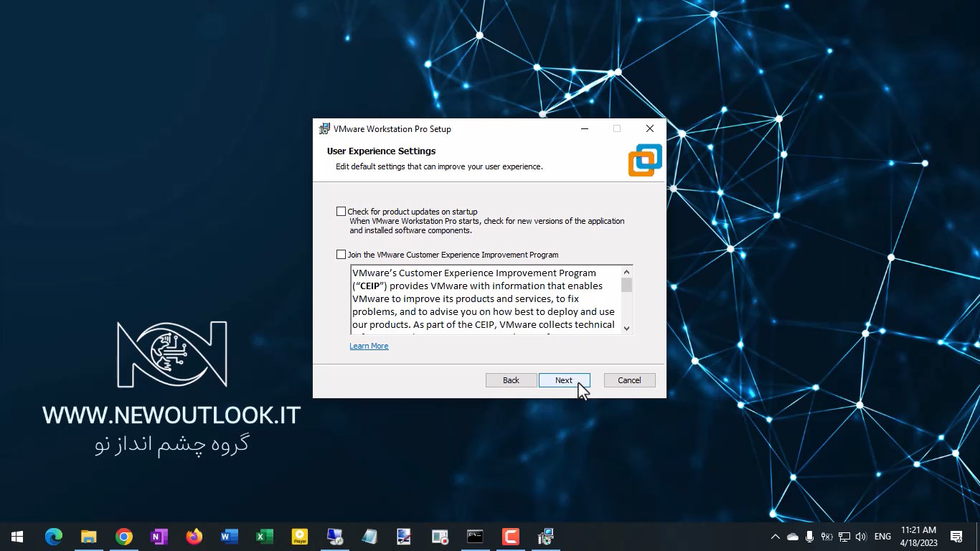
Task: Select the installer setup icon in taskbar
Action: [545, 537]
